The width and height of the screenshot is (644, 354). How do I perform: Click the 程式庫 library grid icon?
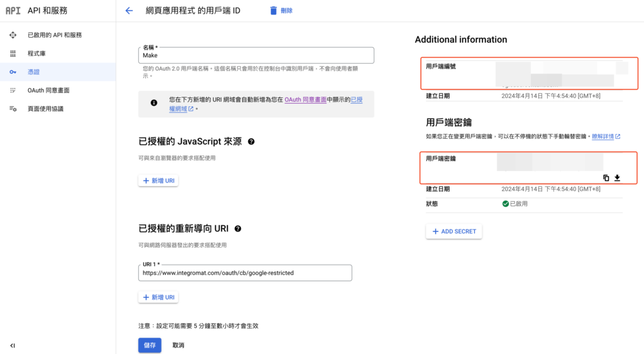coord(13,53)
